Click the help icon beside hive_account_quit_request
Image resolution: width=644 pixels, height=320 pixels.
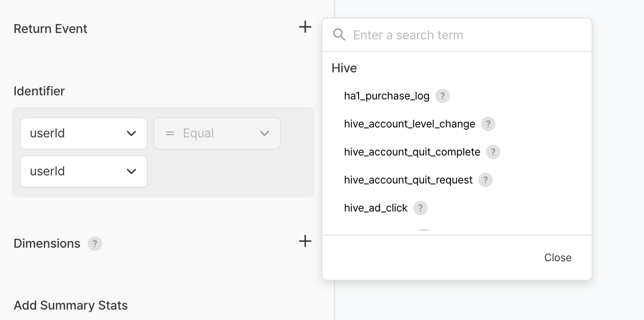tap(485, 180)
